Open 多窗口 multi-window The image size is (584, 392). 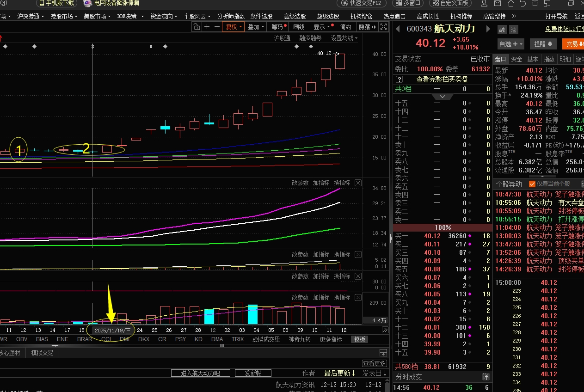407,3
